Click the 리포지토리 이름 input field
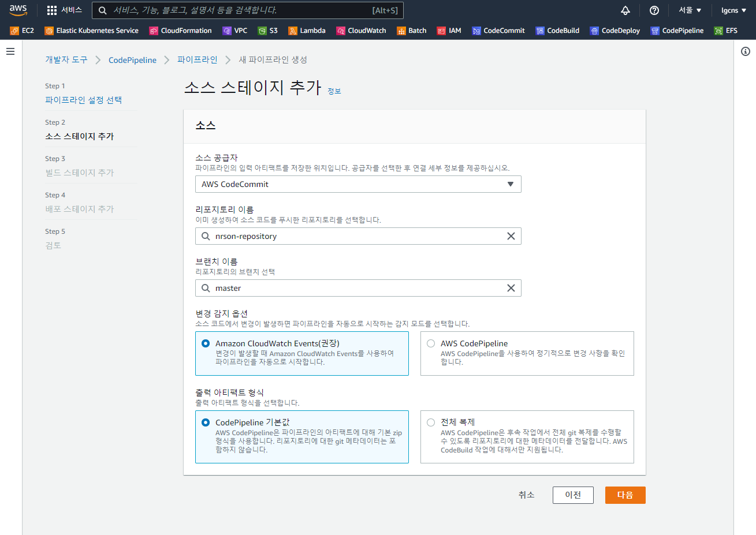The width and height of the screenshot is (756, 535). pos(358,236)
